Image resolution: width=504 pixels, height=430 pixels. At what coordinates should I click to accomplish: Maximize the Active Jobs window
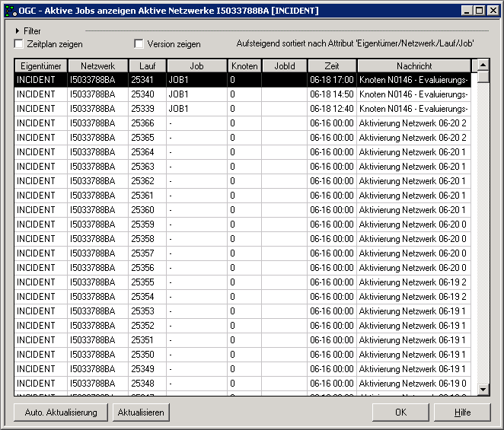478,11
